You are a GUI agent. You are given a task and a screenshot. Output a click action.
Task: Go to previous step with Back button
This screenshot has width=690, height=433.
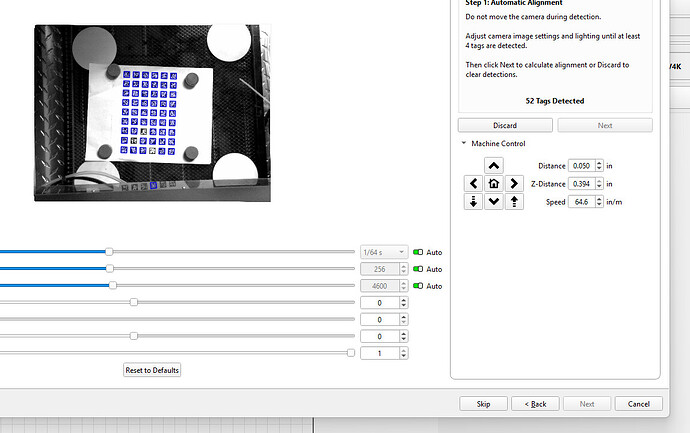pyautogui.click(x=535, y=404)
